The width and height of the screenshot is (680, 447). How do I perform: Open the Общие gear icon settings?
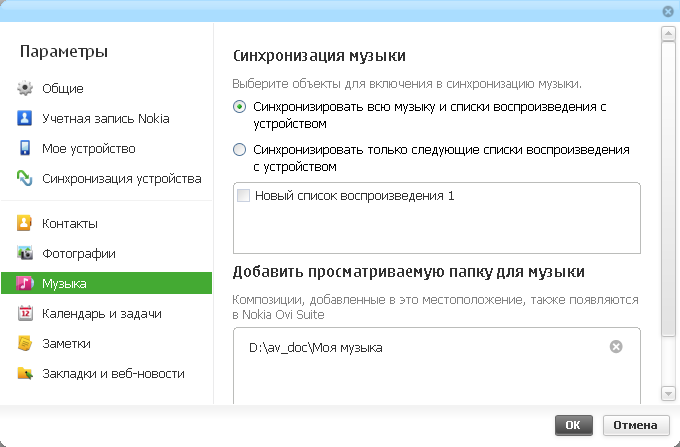25,88
